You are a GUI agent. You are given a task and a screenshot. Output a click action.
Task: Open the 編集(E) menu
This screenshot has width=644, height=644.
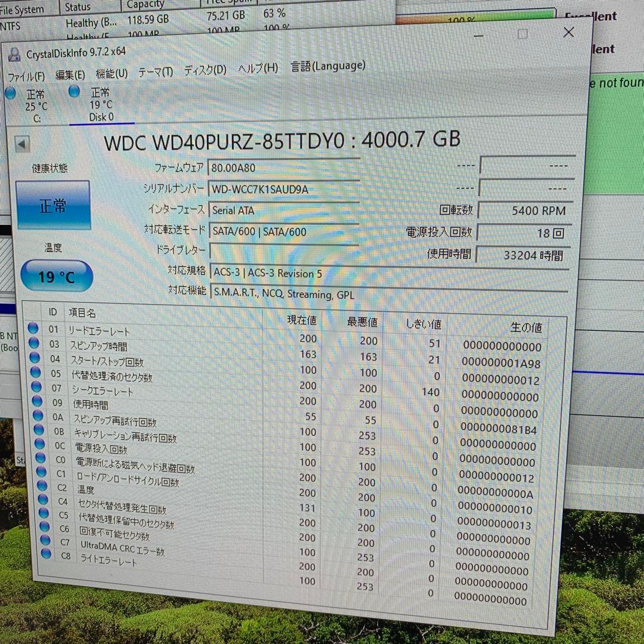[x=70, y=75]
